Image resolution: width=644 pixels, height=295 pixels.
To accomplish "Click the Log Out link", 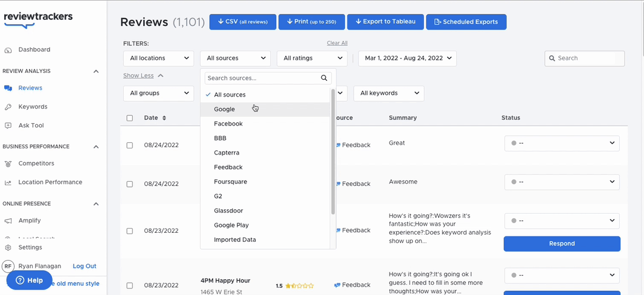I will 85,266.
